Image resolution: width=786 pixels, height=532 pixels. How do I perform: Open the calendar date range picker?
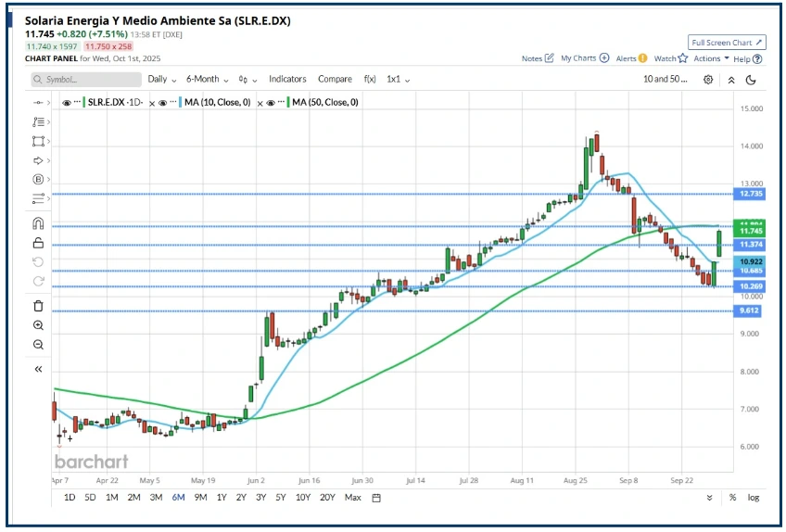click(376, 498)
